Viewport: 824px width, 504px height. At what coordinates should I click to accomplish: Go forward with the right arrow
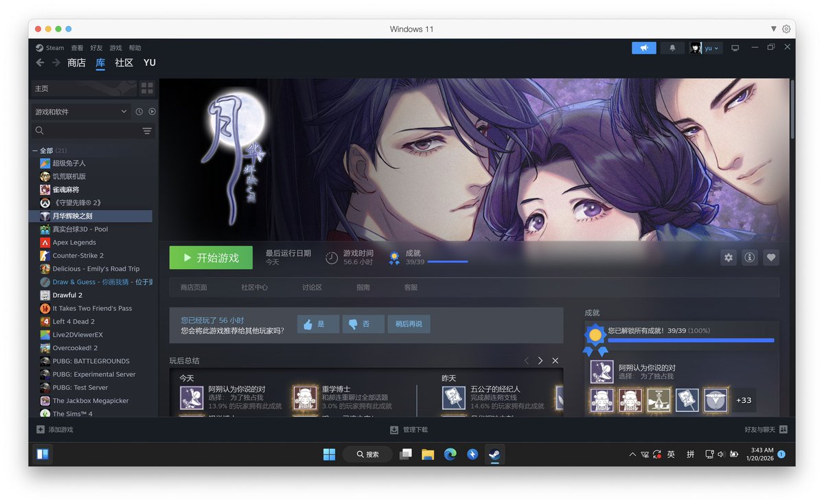(56, 62)
